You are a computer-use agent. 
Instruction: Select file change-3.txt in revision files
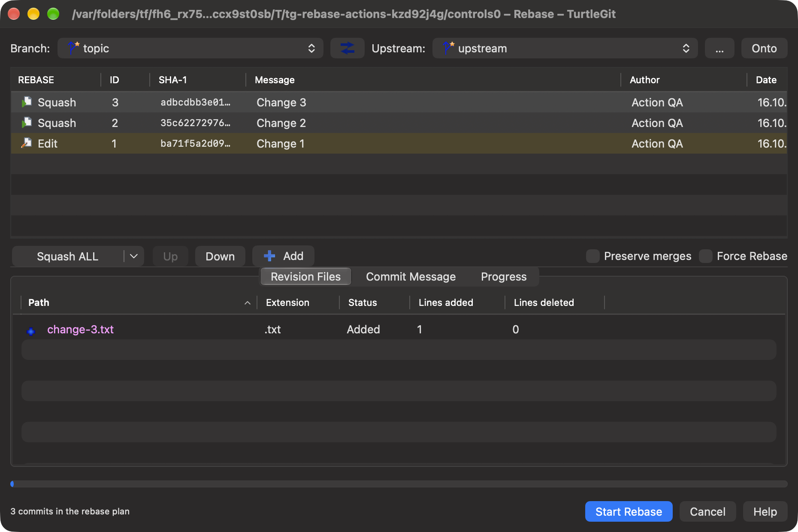(x=81, y=329)
